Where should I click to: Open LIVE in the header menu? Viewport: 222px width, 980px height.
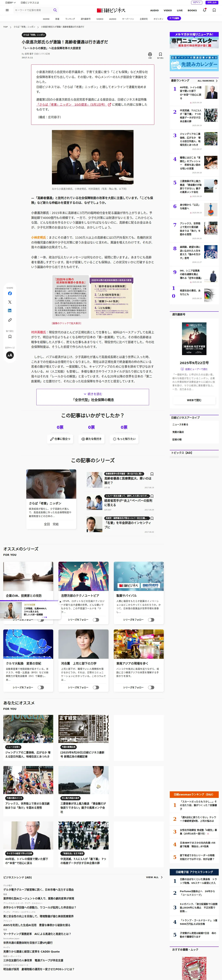(180, 10)
